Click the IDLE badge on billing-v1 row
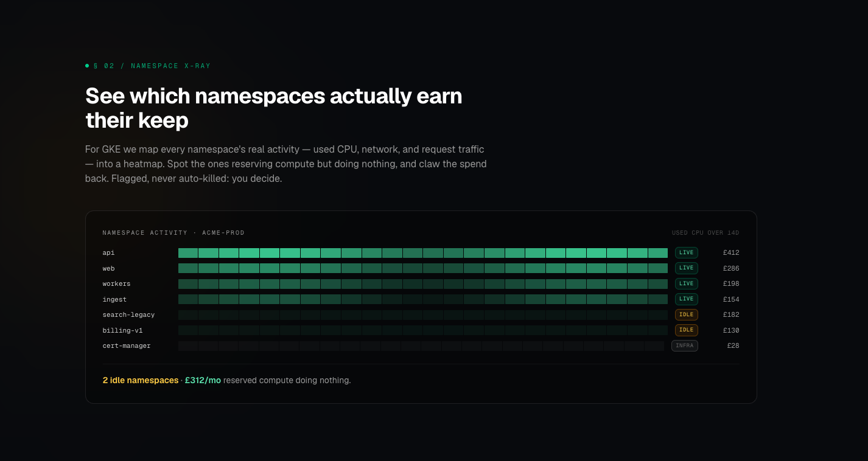 click(686, 330)
